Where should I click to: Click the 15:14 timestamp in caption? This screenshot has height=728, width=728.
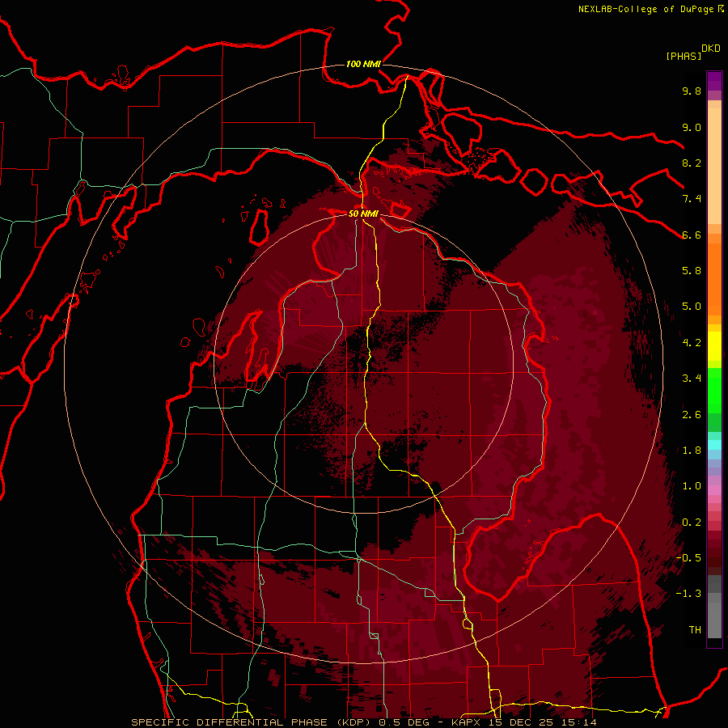pyautogui.click(x=581, y=722)
